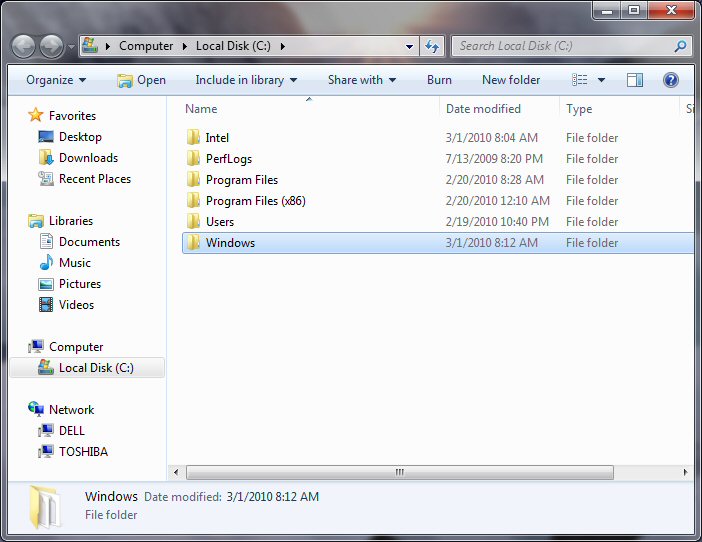Click the New folder button
Viewport: 702px width, 542px height.
[x=510, y=80]
